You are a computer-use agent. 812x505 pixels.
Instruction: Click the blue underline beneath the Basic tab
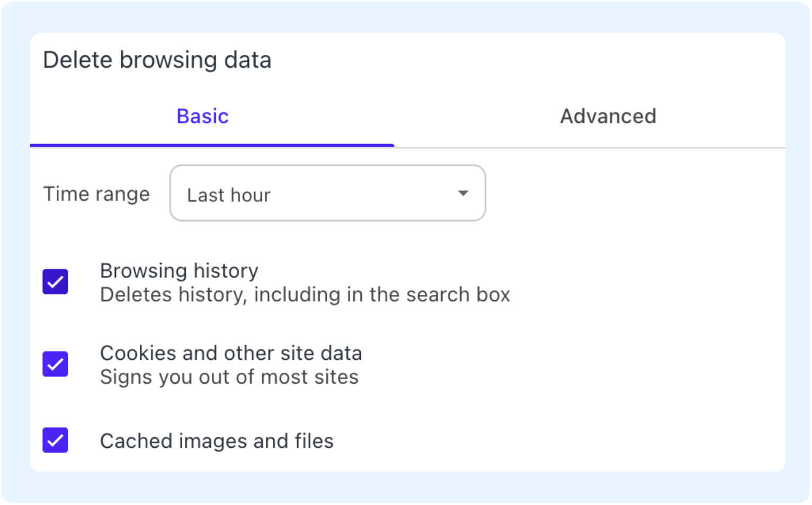212,145
